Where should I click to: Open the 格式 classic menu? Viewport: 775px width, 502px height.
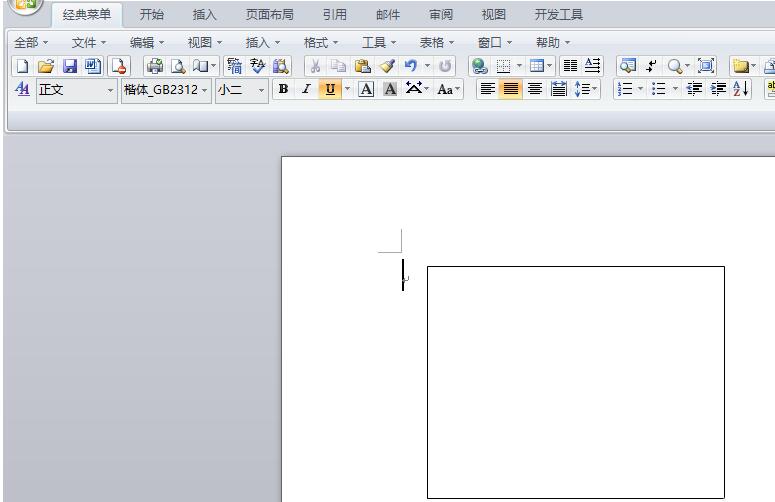click(321, 43)
